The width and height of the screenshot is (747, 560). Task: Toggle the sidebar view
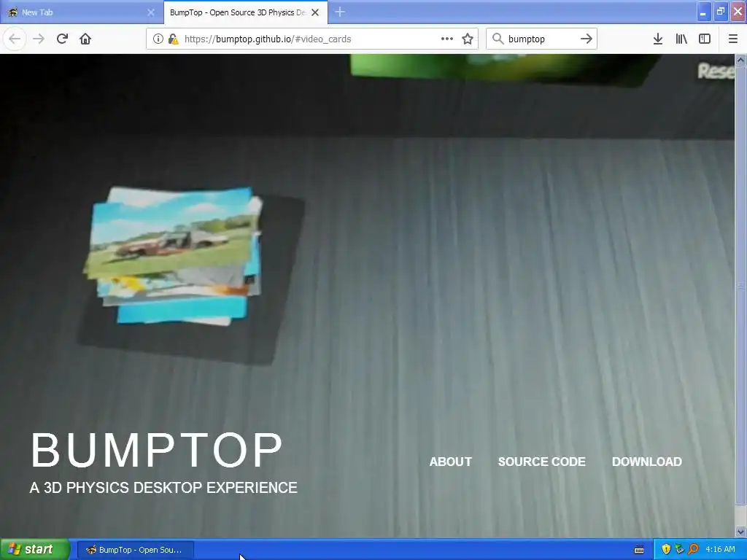[x=705, y=39]
